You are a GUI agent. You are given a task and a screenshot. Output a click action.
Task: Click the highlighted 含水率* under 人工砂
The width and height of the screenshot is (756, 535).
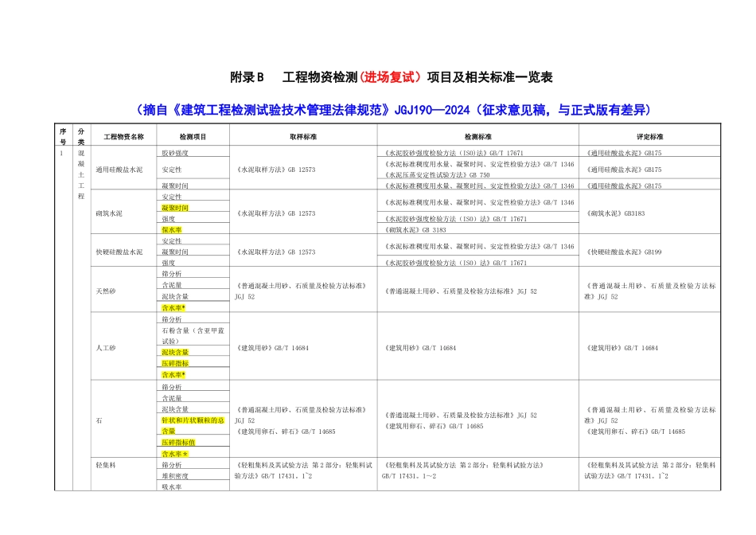click(173, 374)
